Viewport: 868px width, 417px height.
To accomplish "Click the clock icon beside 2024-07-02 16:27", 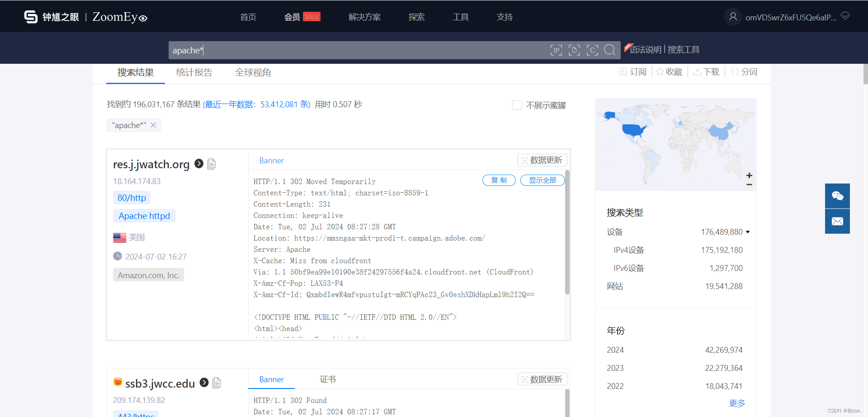I will 118,256.
